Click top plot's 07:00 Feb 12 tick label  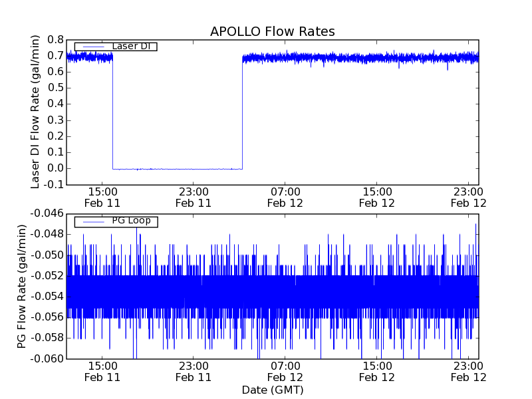[285, 198]
